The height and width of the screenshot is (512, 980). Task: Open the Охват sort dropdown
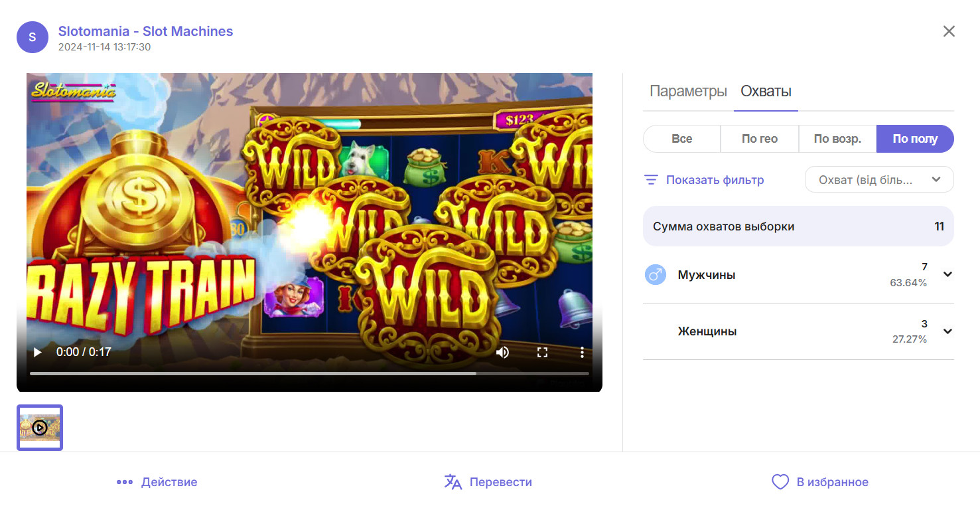tap(879, 179)
